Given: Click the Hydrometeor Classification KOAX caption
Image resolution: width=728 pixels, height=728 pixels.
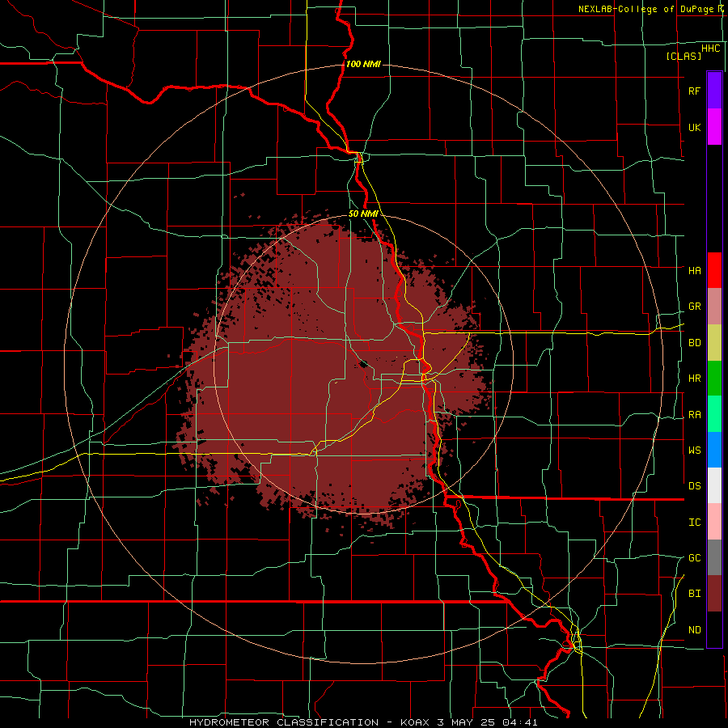Looking at the screenshot, I should [363, 722].
